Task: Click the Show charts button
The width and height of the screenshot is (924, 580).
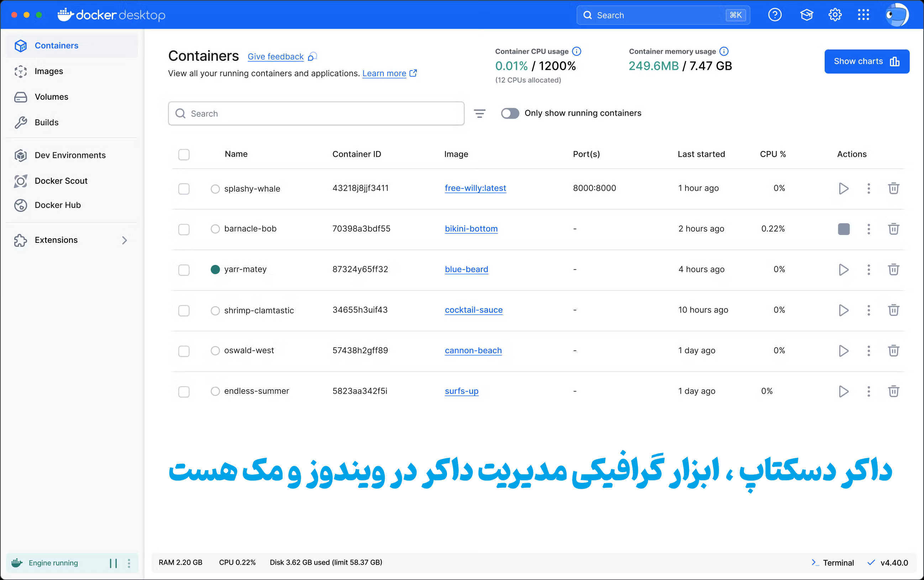Action: (866, 61)
